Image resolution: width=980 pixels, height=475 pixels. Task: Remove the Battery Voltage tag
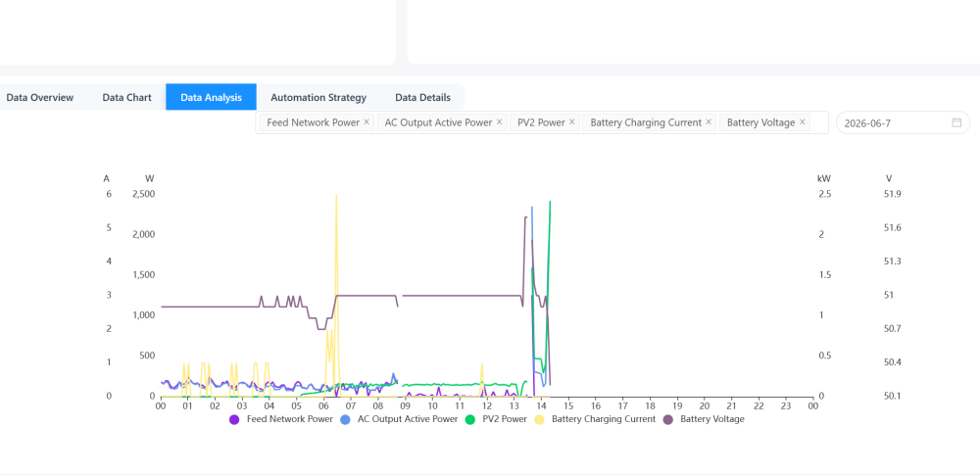point(802,122)
